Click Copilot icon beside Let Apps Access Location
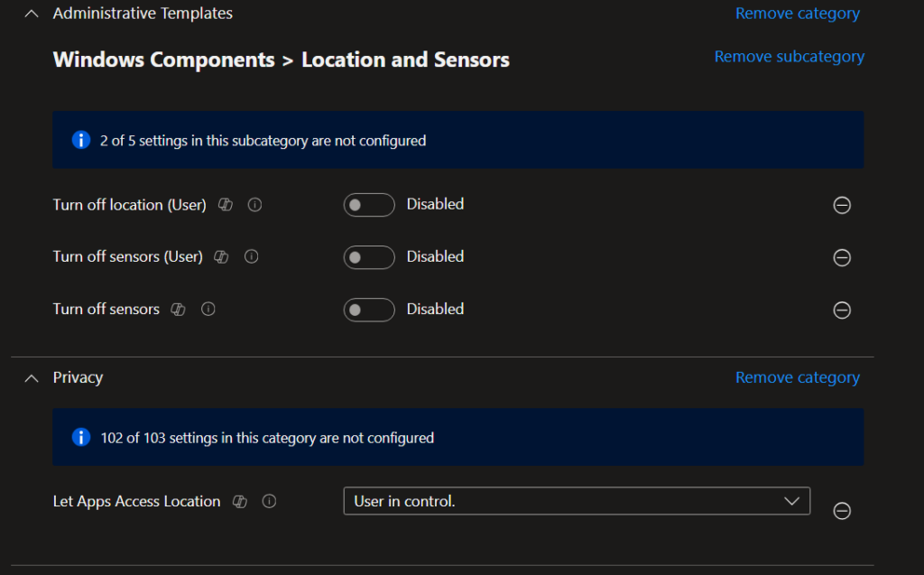Viewport: 924px width, 575px height. (x=239, y=502)
